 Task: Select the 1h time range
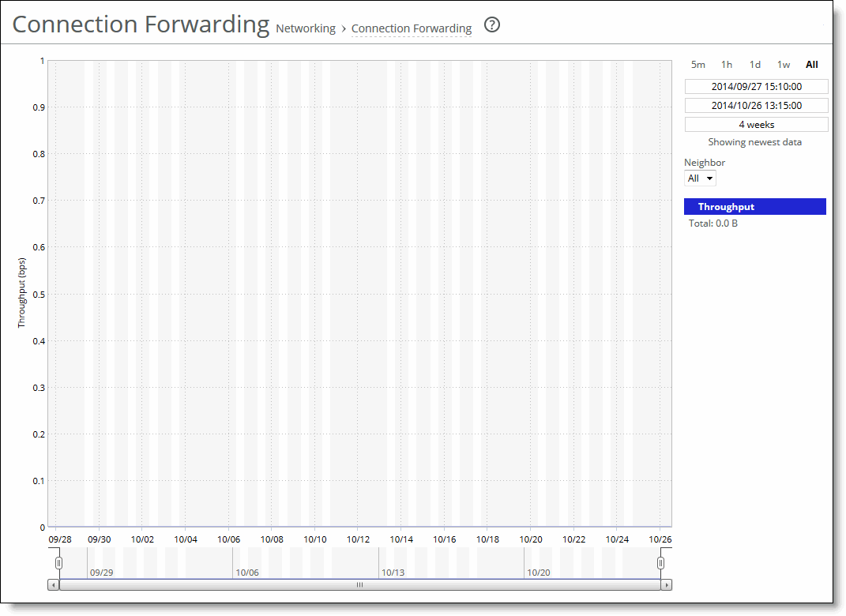(727, 65)
